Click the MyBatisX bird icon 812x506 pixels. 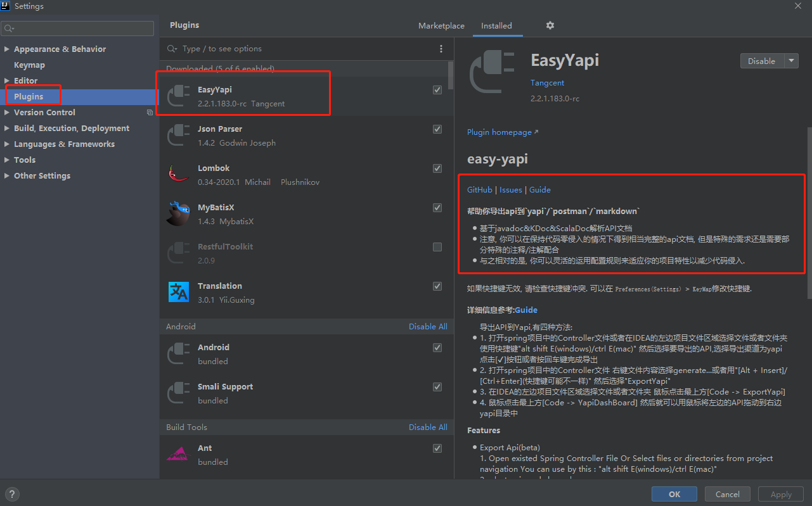click(x=178, y=213)
